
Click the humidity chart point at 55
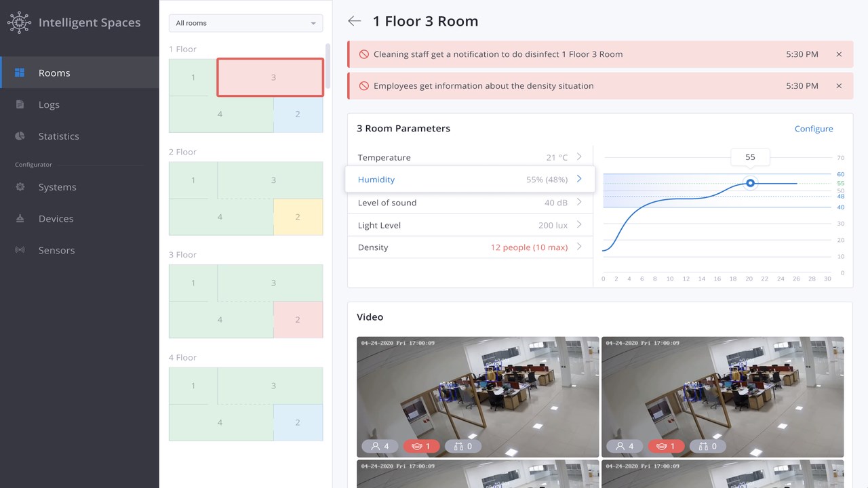coord(750,183)
